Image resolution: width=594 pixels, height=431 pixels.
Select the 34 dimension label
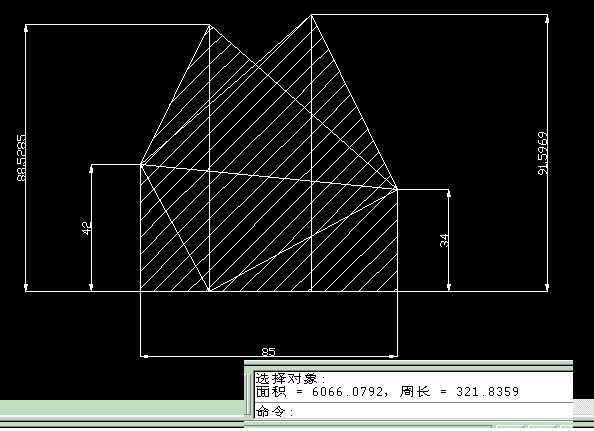444,240
